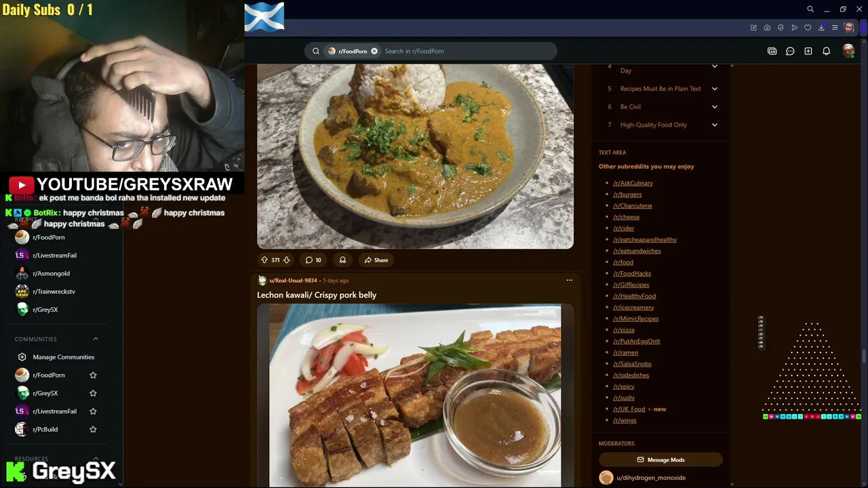The image size is (868, 488).
Task: Click the search magnifier in Reddit search bar
Action: point(316,51)
